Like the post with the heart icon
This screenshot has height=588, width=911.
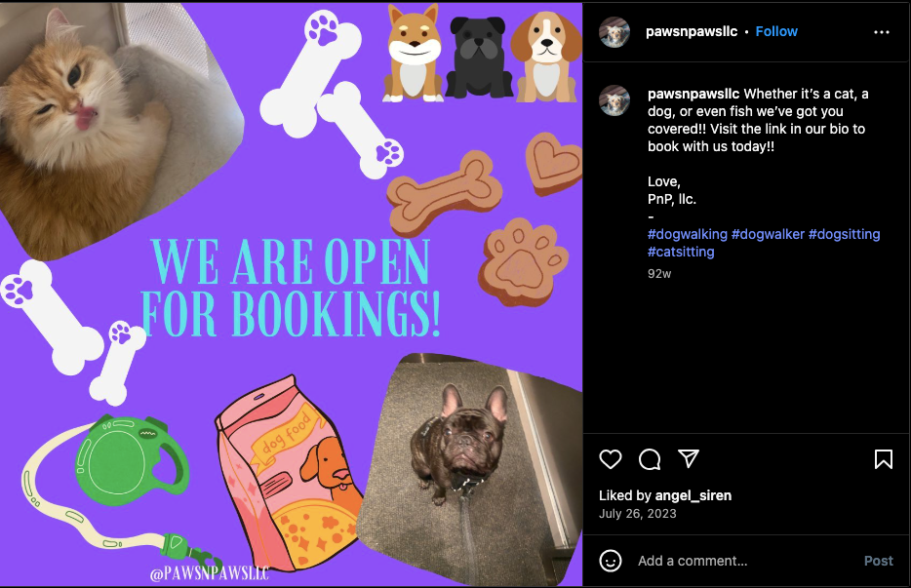610,459
